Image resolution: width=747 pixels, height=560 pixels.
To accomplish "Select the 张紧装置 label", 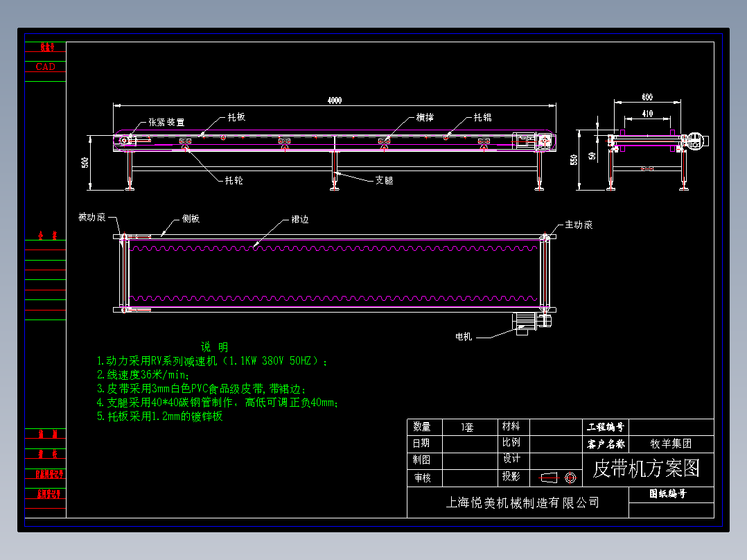I will click(x=166, y=123).
